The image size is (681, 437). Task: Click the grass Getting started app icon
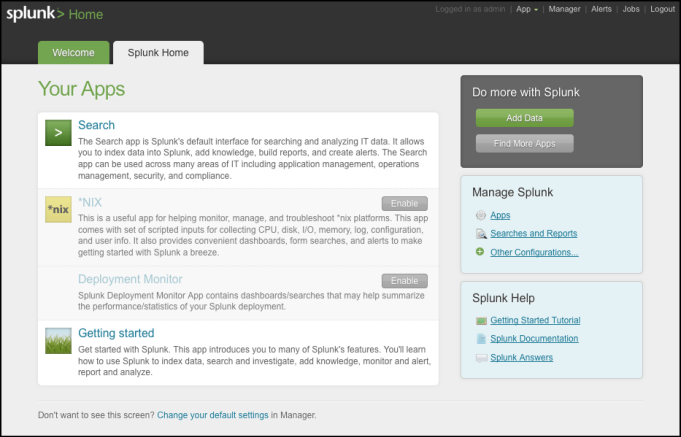click(x=58, y=341)
